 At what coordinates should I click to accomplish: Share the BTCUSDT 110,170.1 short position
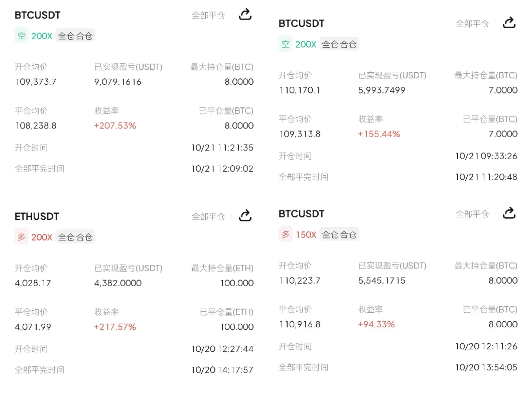509,23
